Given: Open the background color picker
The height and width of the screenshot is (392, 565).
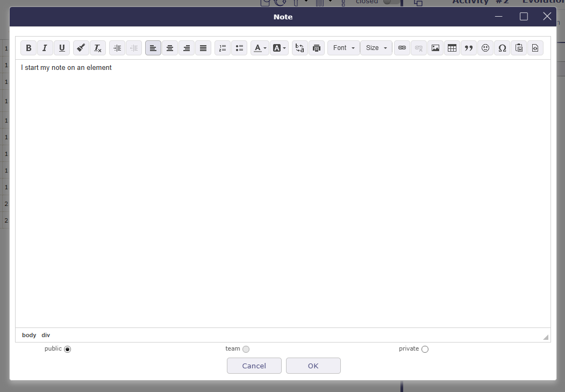Looking at the screenshot, I should [279, 48].
